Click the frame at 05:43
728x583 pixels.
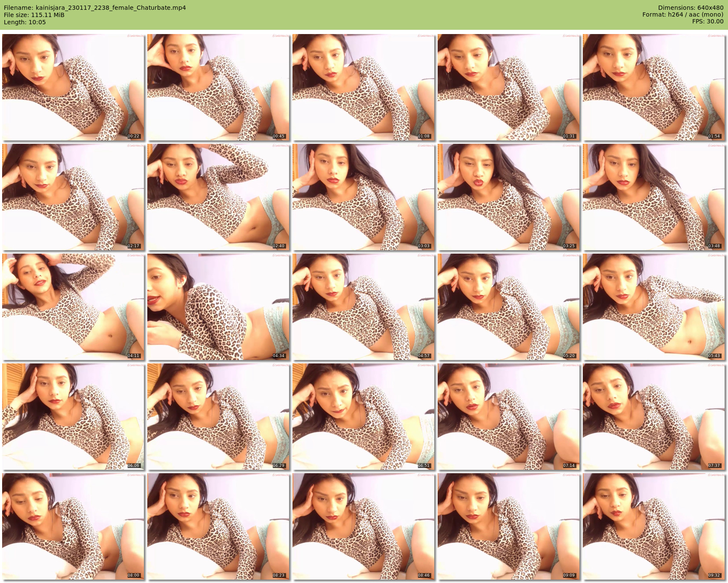pyautogui.click(x=654, y=307)
